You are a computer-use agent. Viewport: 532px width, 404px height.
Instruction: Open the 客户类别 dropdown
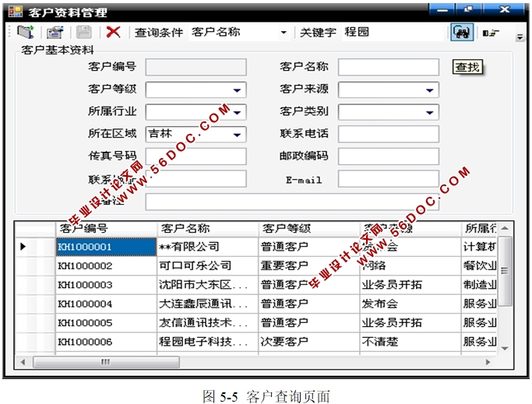(x=430, y=113)
